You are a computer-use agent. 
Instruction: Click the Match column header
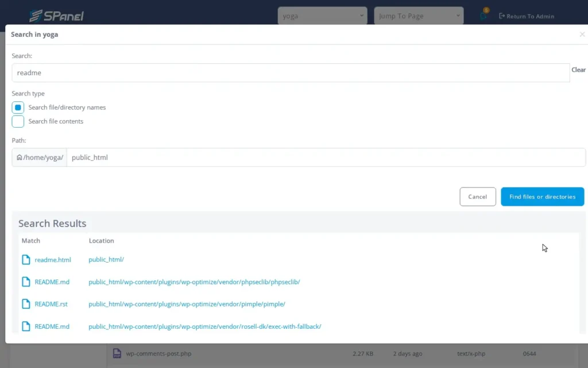click(x=31, y=241)
